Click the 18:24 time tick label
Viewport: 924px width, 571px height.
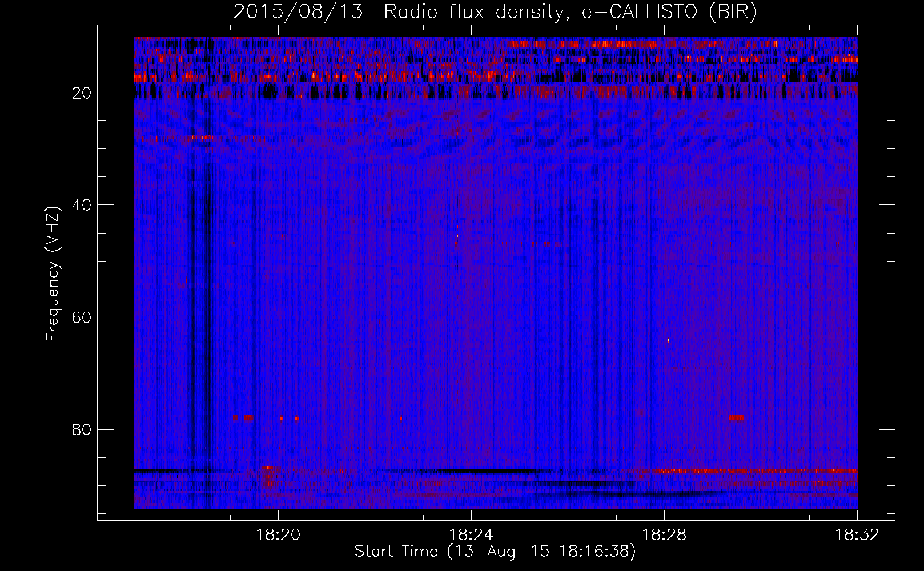pos(471,535)
